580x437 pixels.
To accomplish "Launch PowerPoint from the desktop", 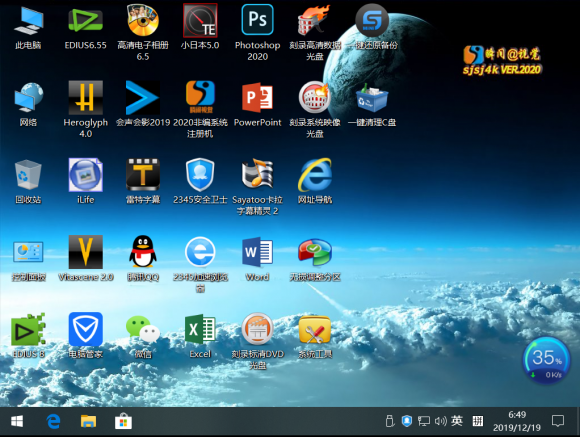I will [257, 98].
